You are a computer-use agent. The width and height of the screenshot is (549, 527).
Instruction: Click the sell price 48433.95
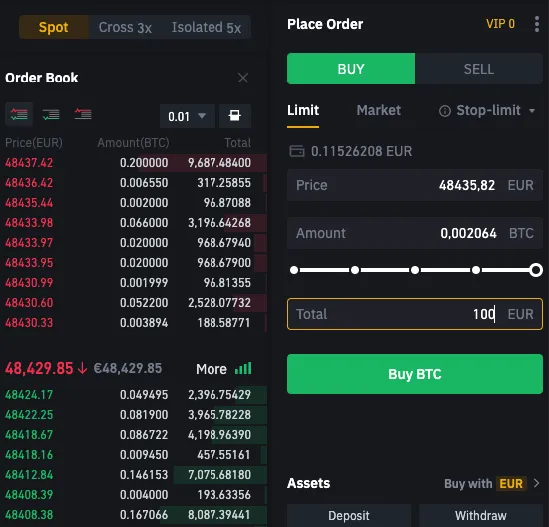(29, 263)
